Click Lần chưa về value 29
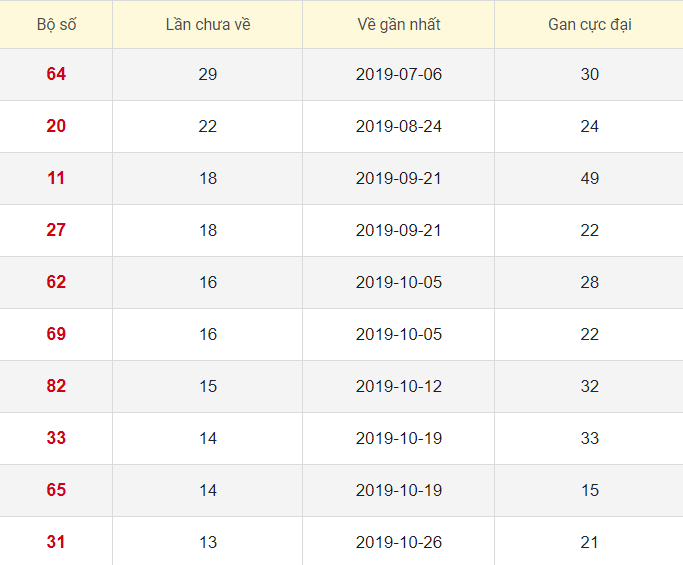This screenshot has width=683, height=565. [208, 74]
